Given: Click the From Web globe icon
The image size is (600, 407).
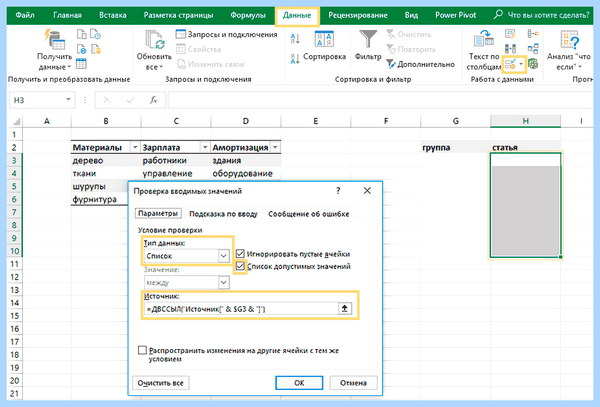Looking at the screenshot, I should pyautogui.click(x=82, y=49).
